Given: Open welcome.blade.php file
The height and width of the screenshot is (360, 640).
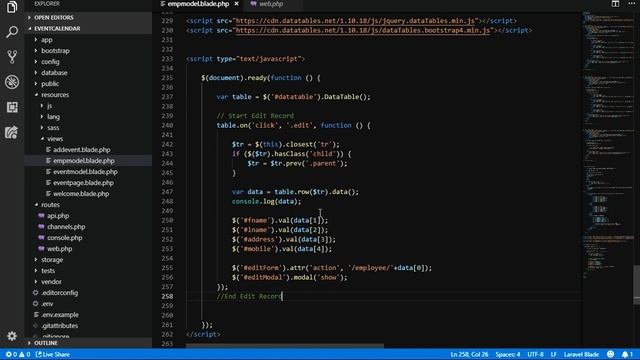Looking at the screenshot, I should (x=81, y=194).
